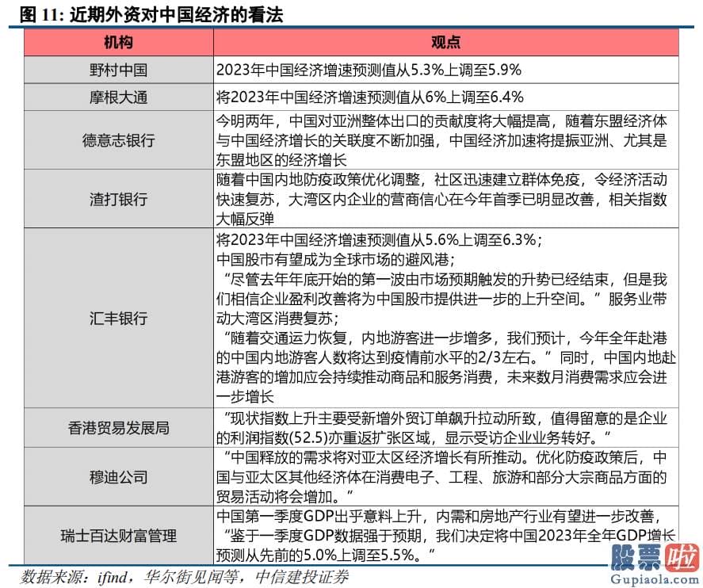This screenshot has width=703, height=588.
Task: Click the text '从5.6%上调至6.3%' in HSBC row
Action: [474, 240]
